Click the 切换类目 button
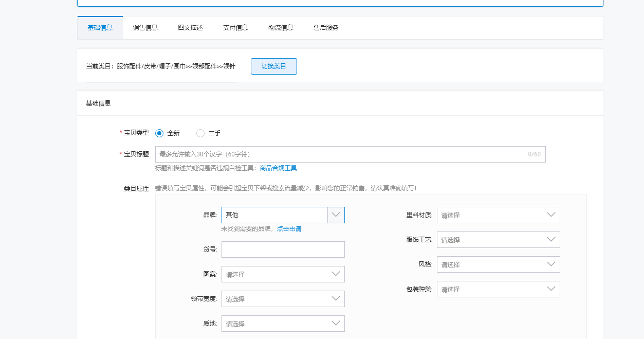This screenshot has height=339, width=644. [x=273, y=66]
